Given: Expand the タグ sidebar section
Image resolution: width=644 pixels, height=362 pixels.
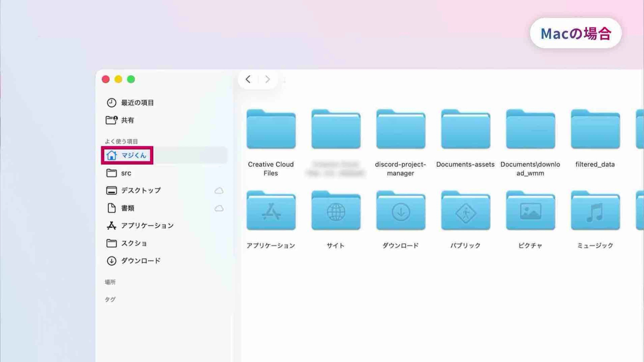Looking at the screenshot, I should pos(110,299).
